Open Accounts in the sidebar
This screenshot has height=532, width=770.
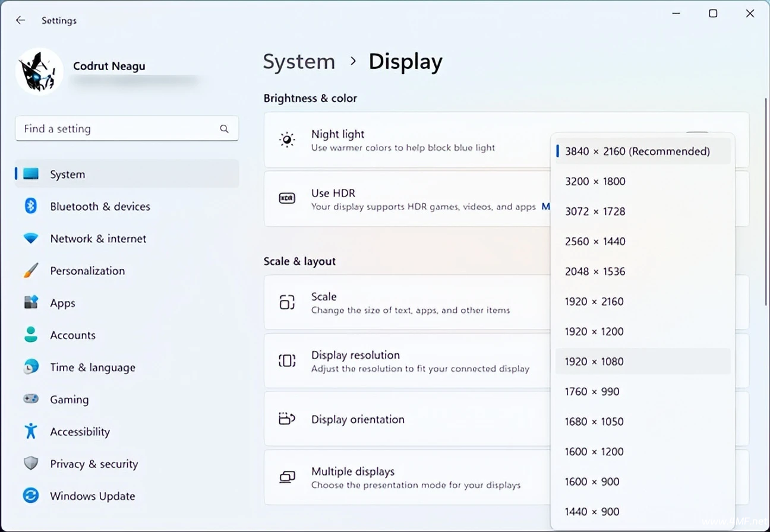(72, 335)
